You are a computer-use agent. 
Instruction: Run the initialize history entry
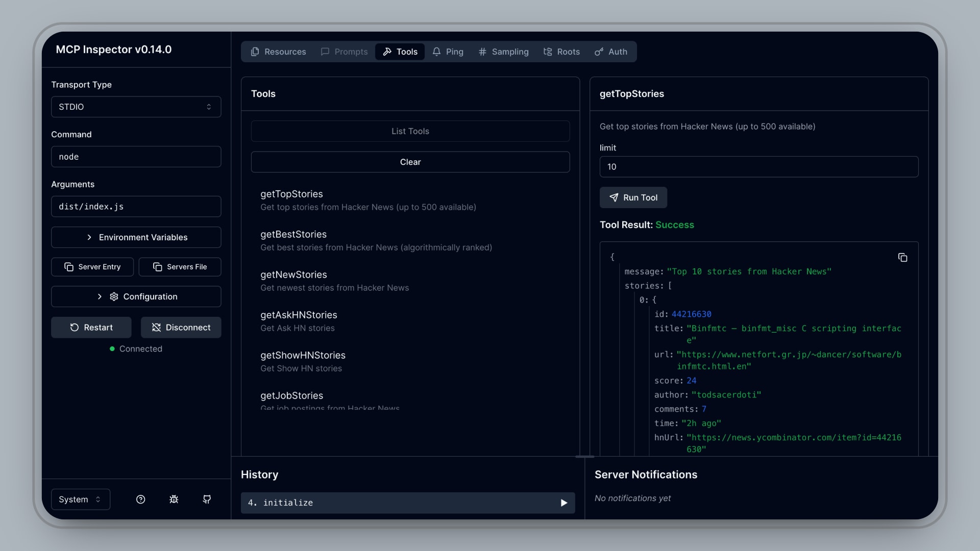pyautogui.click(x=563, y=503)
